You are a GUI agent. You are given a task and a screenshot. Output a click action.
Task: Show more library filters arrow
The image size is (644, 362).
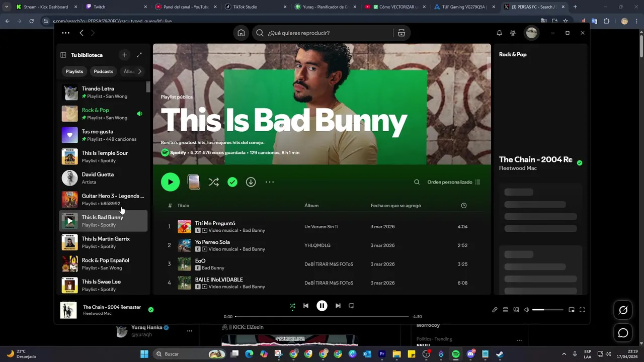click(140, 71)
